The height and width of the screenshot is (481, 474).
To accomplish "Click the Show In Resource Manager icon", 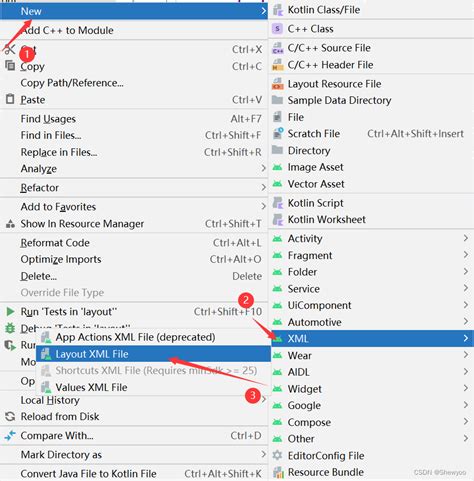I will coord(10,224).
